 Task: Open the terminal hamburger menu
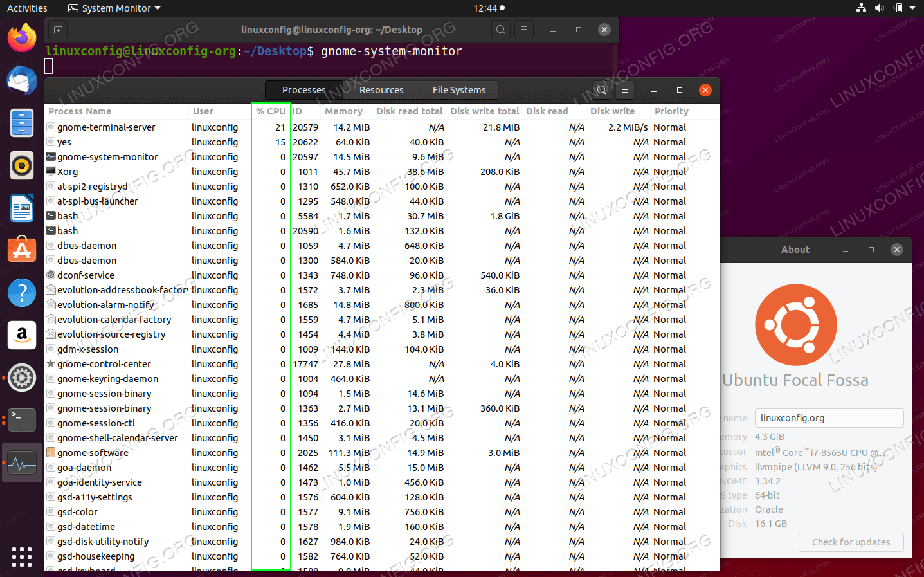click(x=524, y=30)
